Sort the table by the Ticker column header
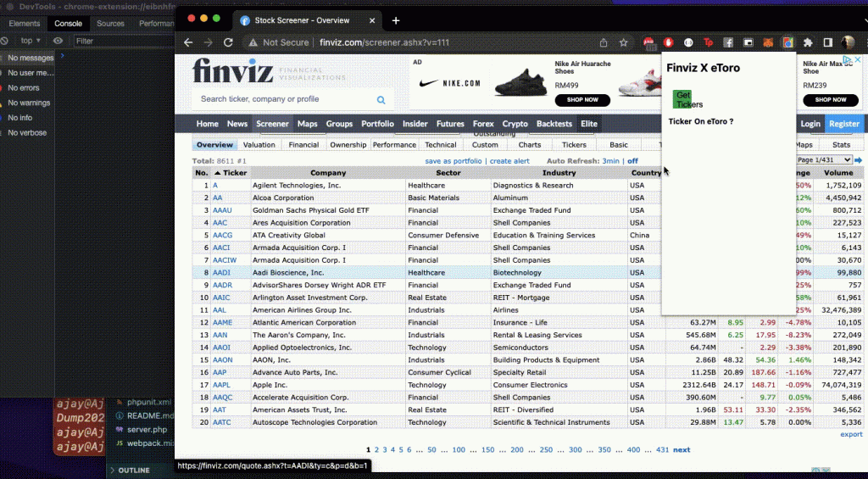Image resolution: width=868 pixels, height=479 pixels. pyautogui.click(x=230, y=173)
